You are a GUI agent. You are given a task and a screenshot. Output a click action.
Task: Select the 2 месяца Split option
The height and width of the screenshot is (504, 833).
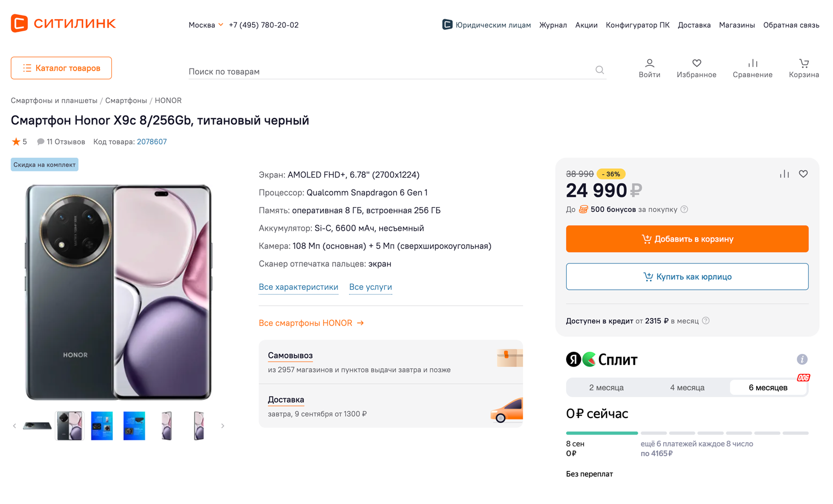606,388
